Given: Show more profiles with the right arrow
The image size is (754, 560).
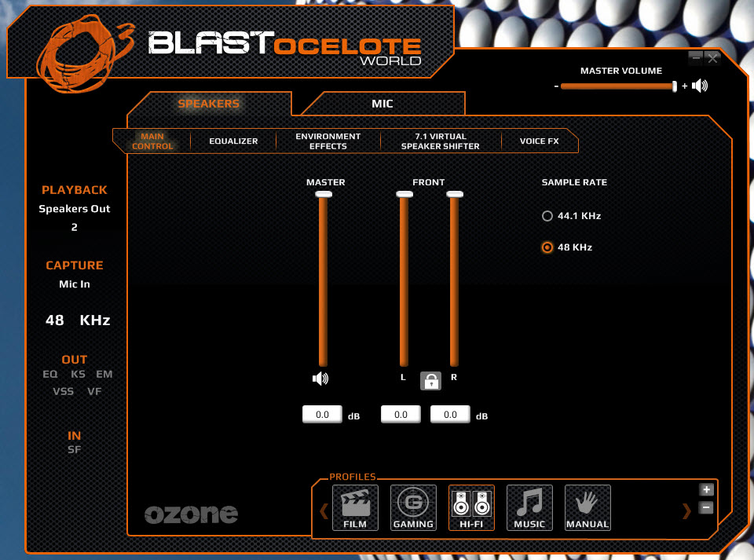Looking at the screenshot, I should (x=686, y=511).
